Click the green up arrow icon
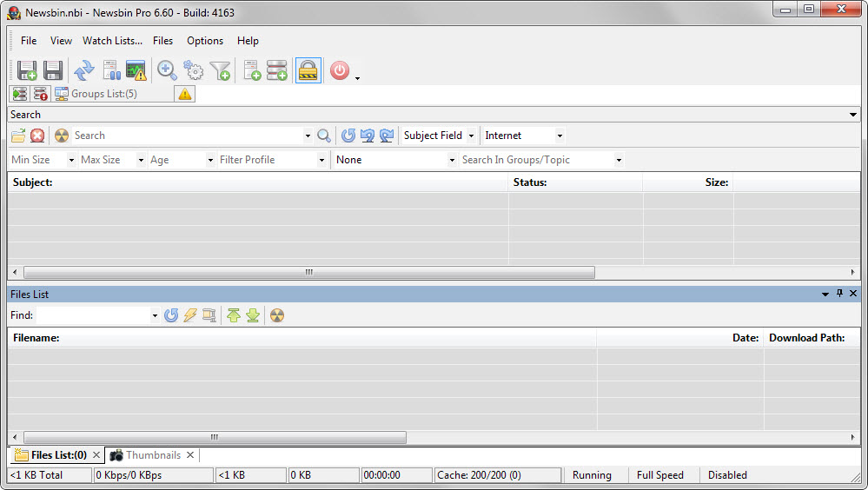This screenshot has width=868, height=490. [234, 315]
